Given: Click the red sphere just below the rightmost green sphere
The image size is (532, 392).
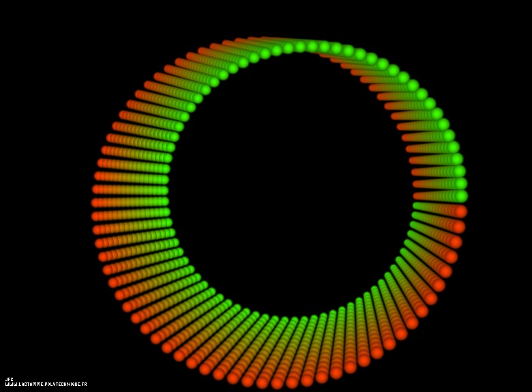Looking at the screenshot, I should (460, 211).
